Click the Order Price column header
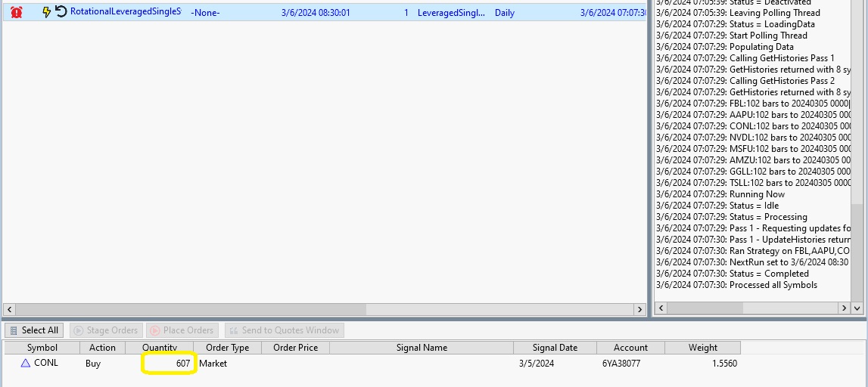Image resolution: width=868 pixels, height=387 pixels. 295,348
